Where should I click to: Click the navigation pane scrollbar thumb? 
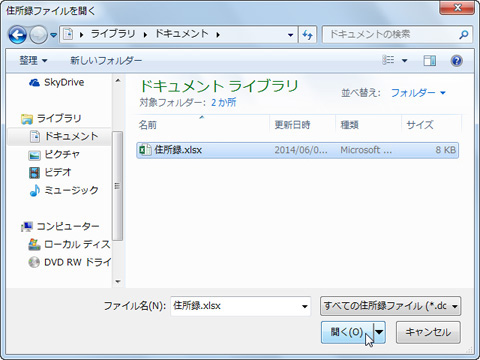[x=118, y=186]
